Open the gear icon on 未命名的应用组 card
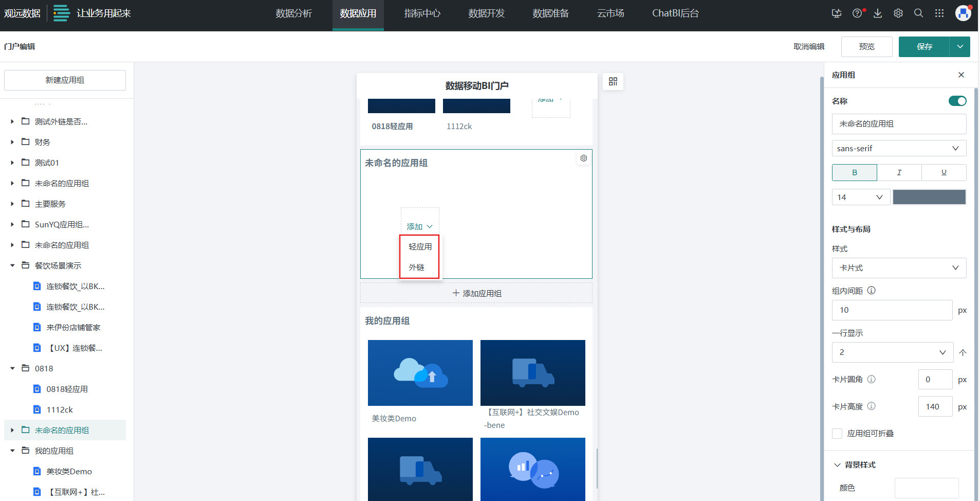 [583, 158]
